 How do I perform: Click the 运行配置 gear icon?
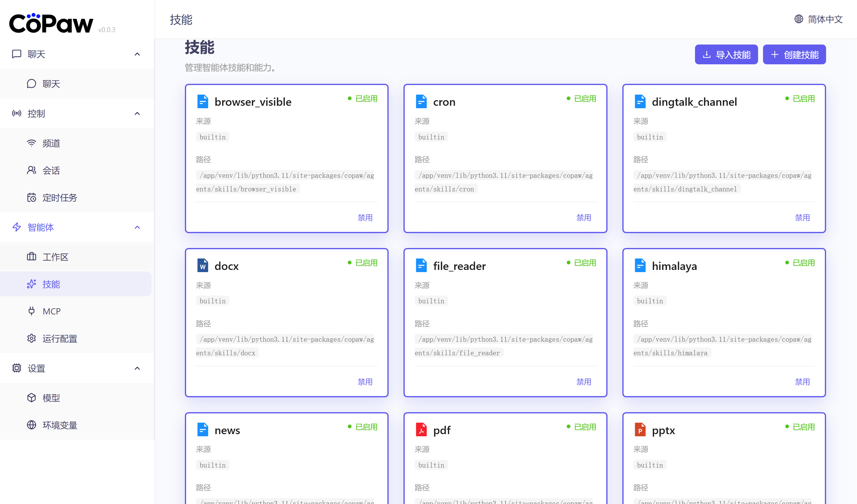[32, 338]
